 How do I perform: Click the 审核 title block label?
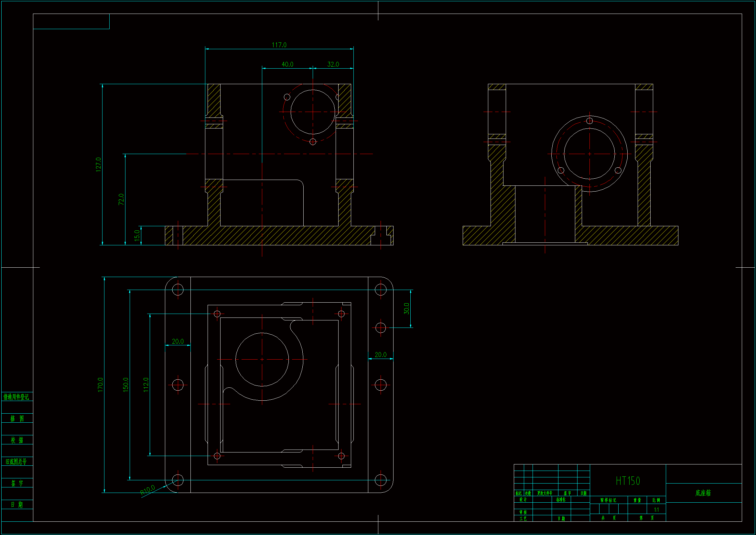point(523,512)
